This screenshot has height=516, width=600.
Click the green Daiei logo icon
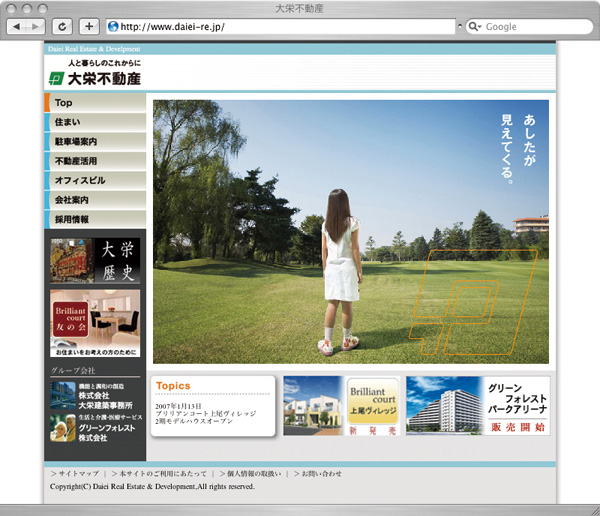pos(56,79)
